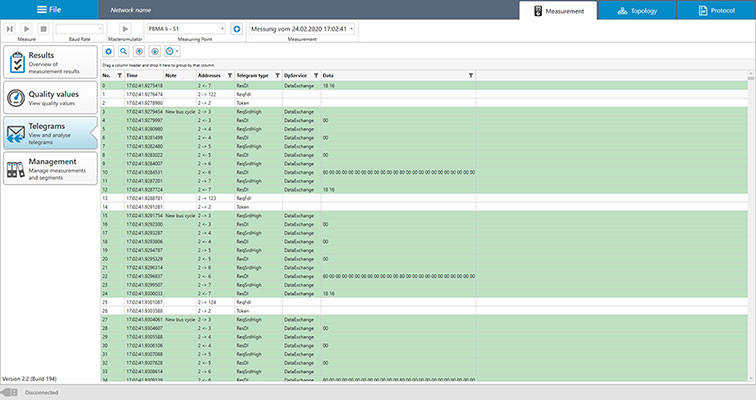Click the Telegram type column filter icon
Image resolution: width=756 pixels, height=400 pixels.
tap(276, 75)
